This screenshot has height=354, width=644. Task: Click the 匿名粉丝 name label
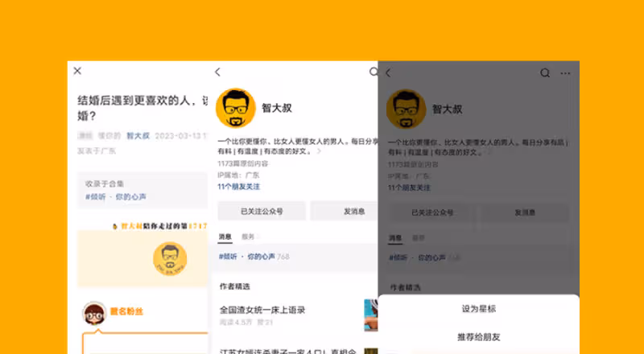pyautogui.click(x=126, y=311)
